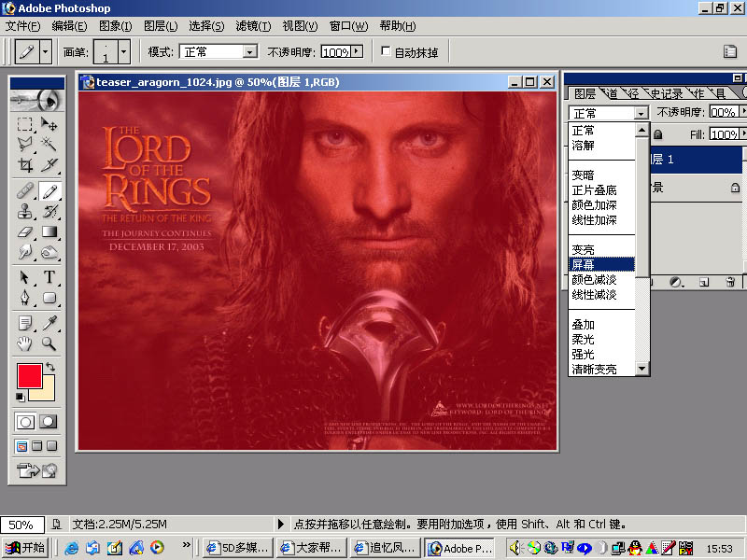Select the Move tool

pos(49,124)
